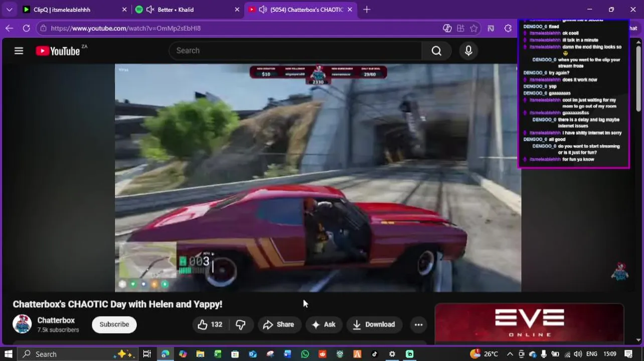The width and height of the screenshot is (644, 361).
Task: View site information lock icon
Action: [44, 29]
